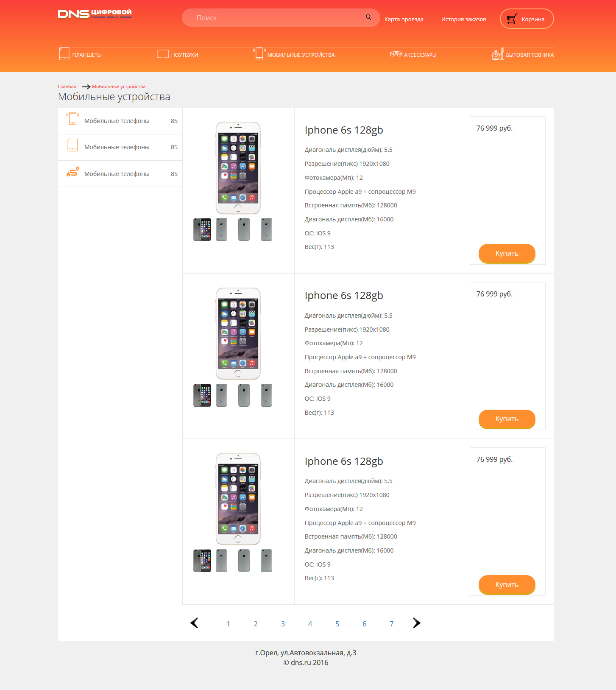Select first thumbnail under the second iPhone
Screen dimensions: 616x690
point(202,395)
